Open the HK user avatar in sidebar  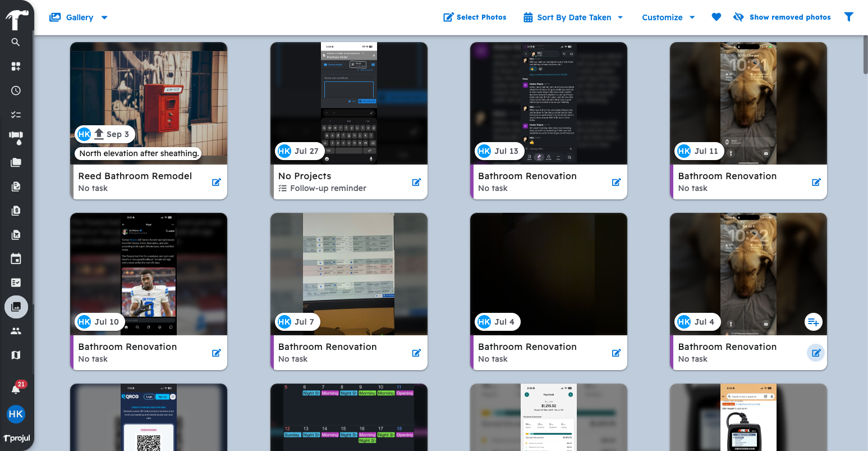pyautogui.click(x=16, y=414)
